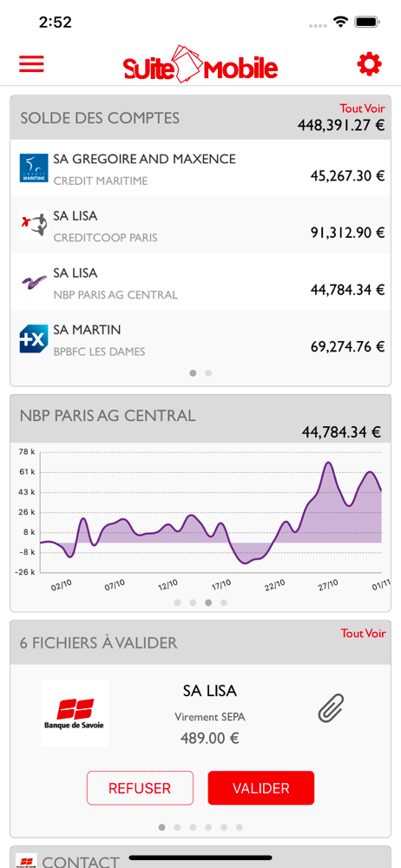The image size is (401, 868).
Task: Select the first page dot under the chart
Action: click(x=177, y=603)
